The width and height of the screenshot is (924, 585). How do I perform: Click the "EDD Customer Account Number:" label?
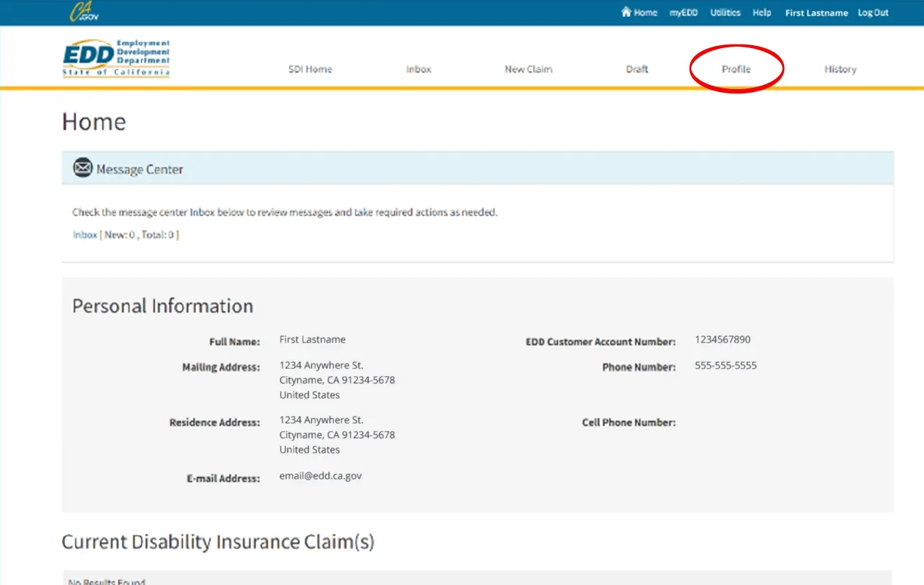pos(601,342)
